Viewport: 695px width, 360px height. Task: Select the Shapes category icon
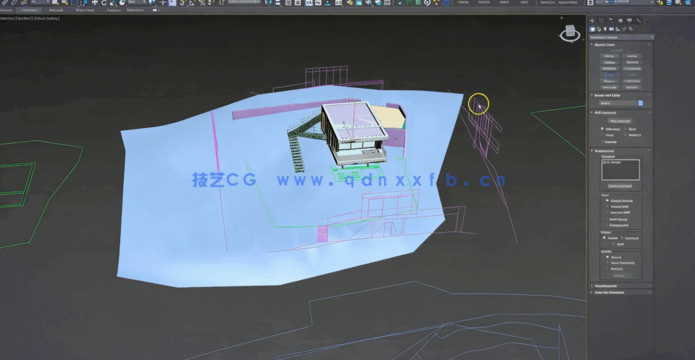(x=599, y=29)
